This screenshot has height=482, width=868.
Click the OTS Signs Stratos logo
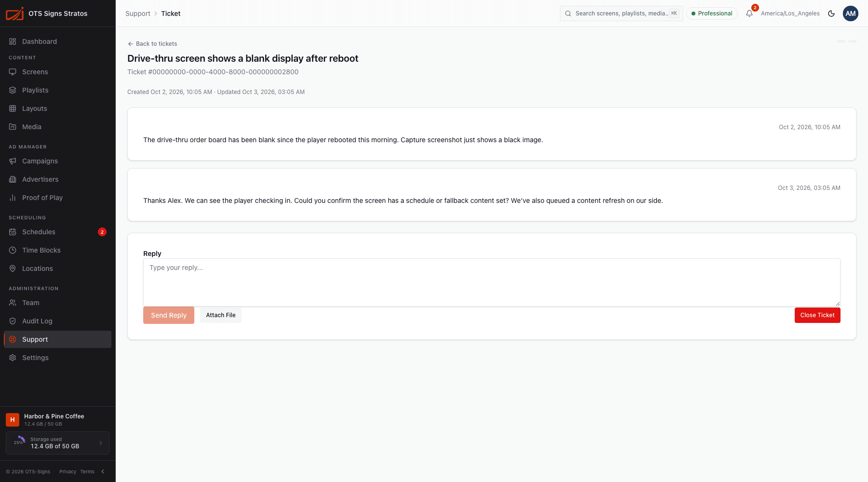tap(14, 13)
